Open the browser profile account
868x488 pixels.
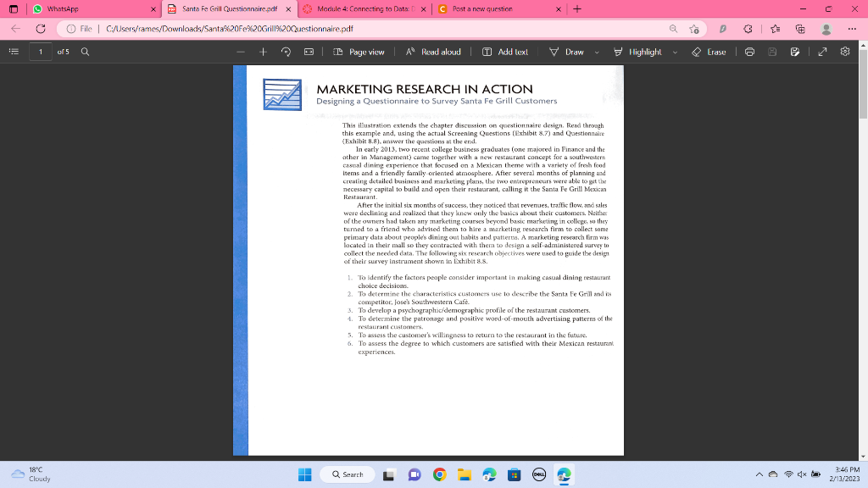(x=826, y=29)
